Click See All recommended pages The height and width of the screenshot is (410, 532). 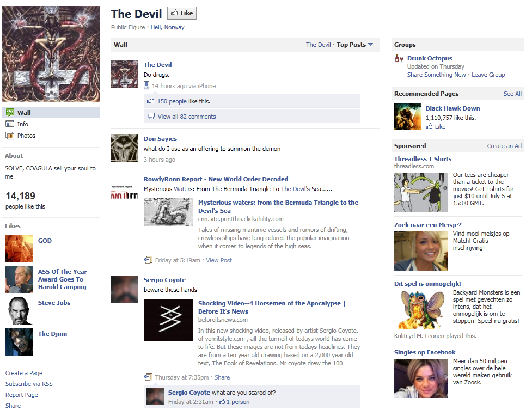tap(512, 94)
